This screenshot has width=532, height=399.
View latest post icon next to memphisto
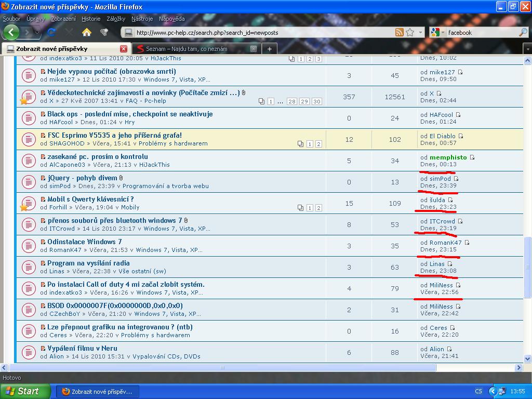(x=472, y=157)
